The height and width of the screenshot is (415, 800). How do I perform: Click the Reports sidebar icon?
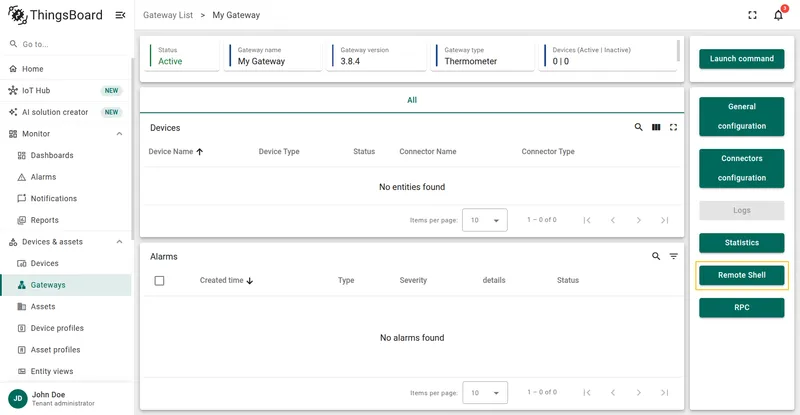click(x=21, y=220)
